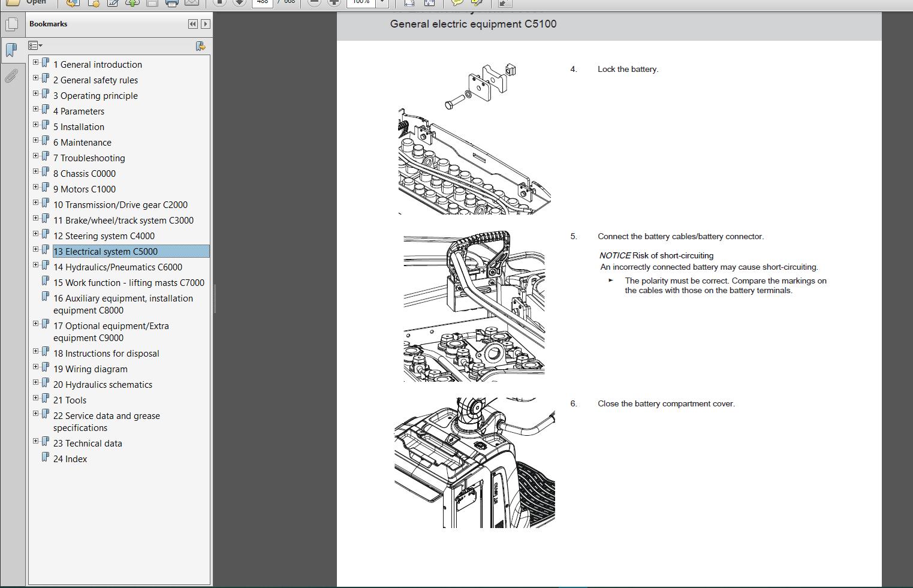This screenshot has height=588, width=913.
Task: Expand the 8 Chassis C0000 bookmark
Action: click(x=35, y=171)
